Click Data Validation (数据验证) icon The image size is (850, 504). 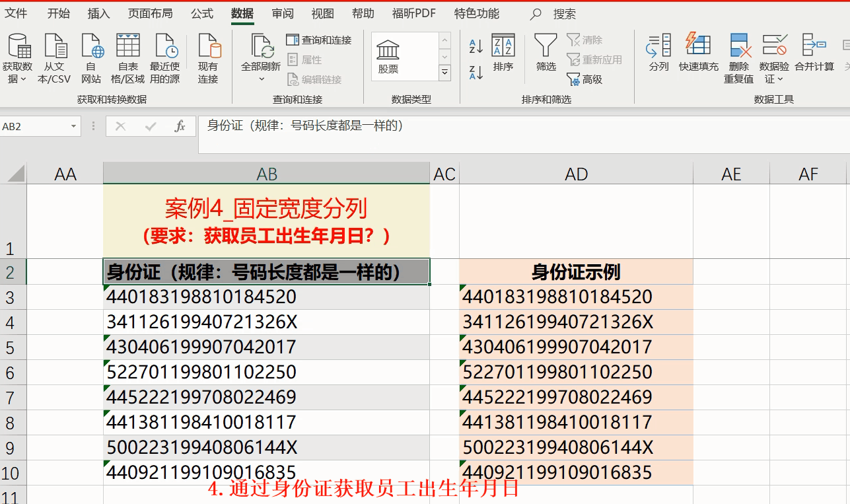click(x=774, y=46)
